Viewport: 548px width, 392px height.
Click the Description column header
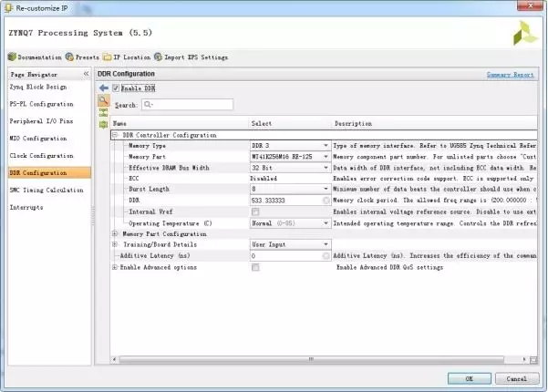[434, 123]
